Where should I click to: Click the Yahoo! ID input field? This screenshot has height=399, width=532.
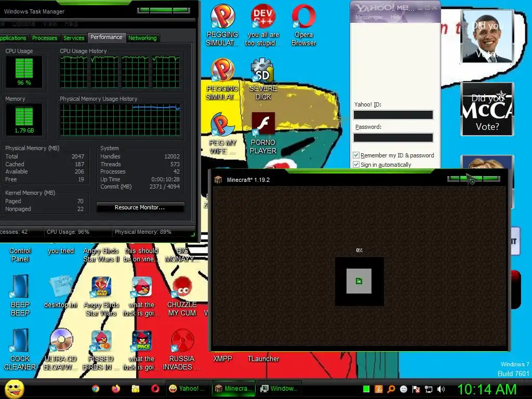[393, 115]
